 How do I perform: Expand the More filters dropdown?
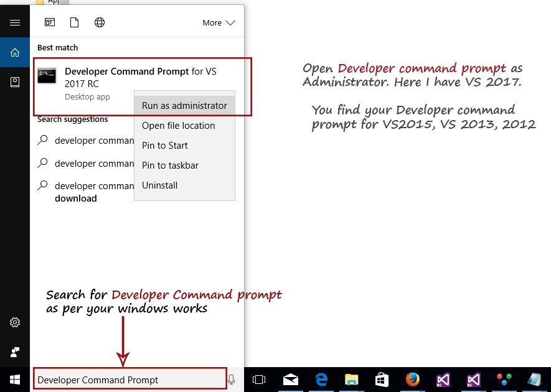click(x=219, y=23)
